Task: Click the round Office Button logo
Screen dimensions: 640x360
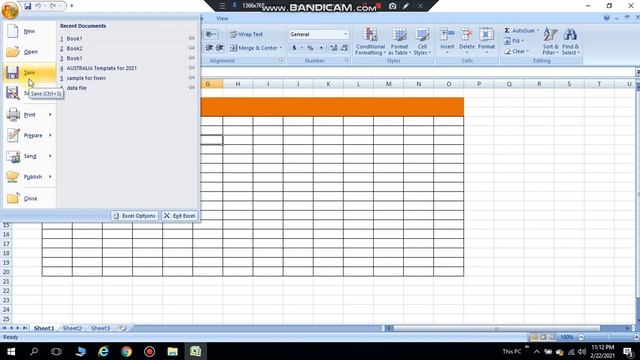Action: point(10,10)
